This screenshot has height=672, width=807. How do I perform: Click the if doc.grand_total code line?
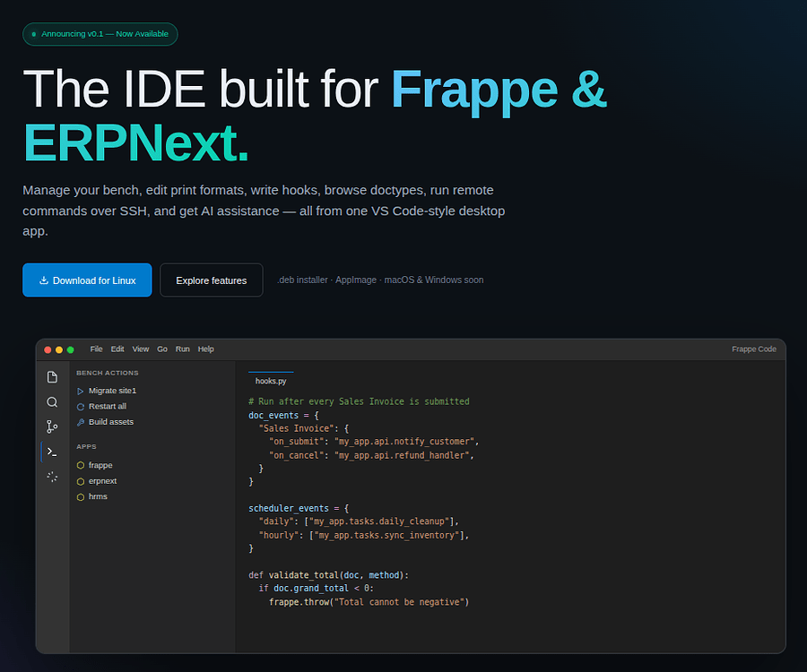click(316, 588)
